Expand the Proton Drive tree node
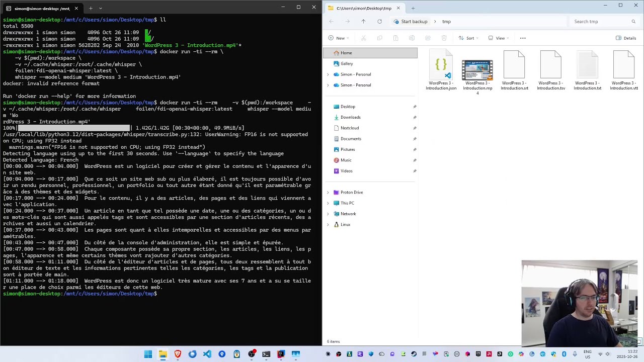 point(328,193)
